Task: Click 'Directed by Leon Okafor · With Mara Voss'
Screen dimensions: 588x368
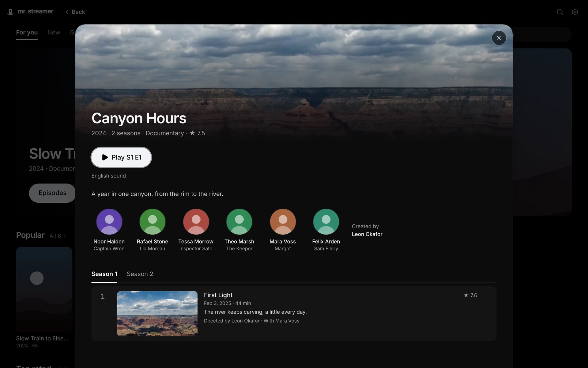Action: [x=251, y=321]
